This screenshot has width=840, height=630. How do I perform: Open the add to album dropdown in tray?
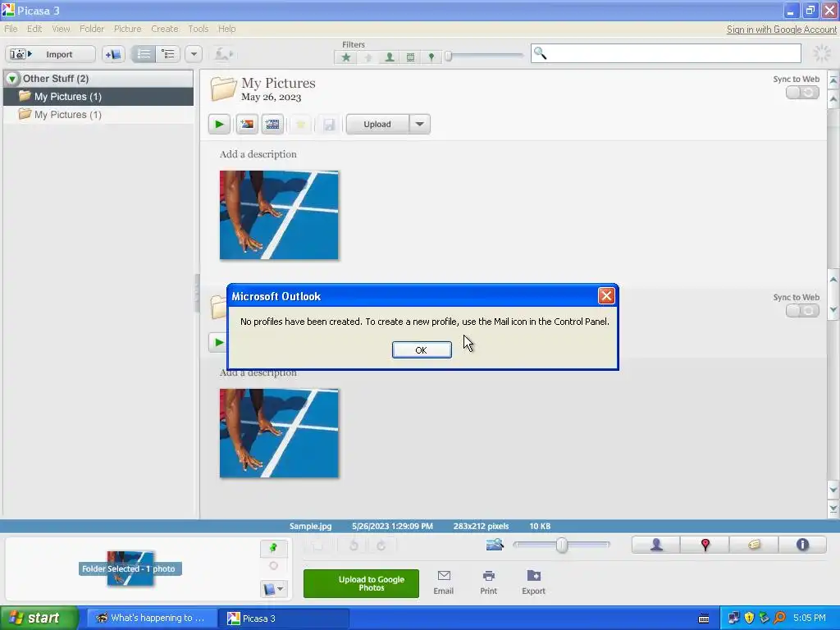(x=274, y=589)
